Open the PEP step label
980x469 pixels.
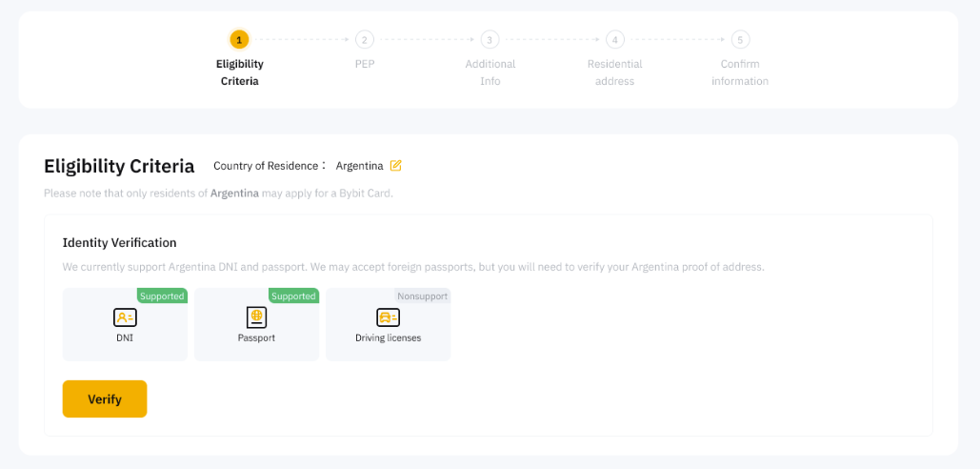[x=365, y=64]
